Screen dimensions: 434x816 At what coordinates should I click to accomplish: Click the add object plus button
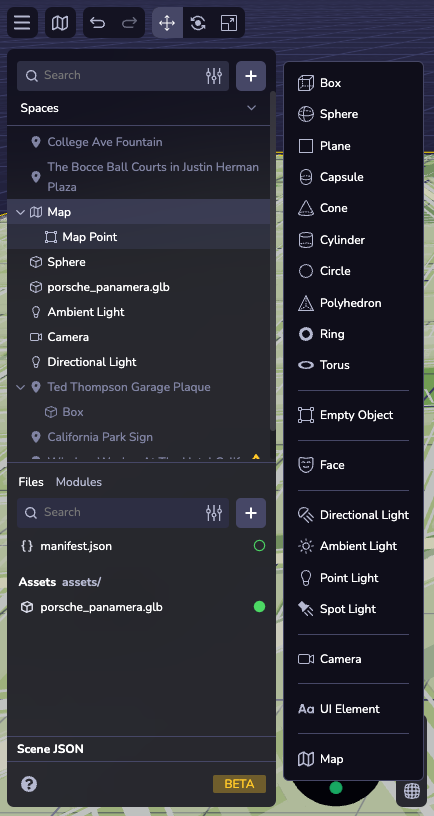tap(251, 76)
